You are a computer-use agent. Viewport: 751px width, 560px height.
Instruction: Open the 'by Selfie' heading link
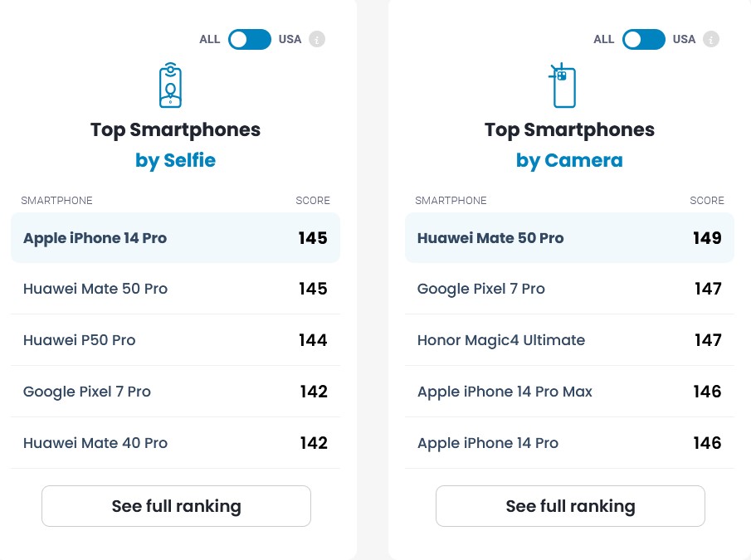pyautogui.click(x=175, y=160)
